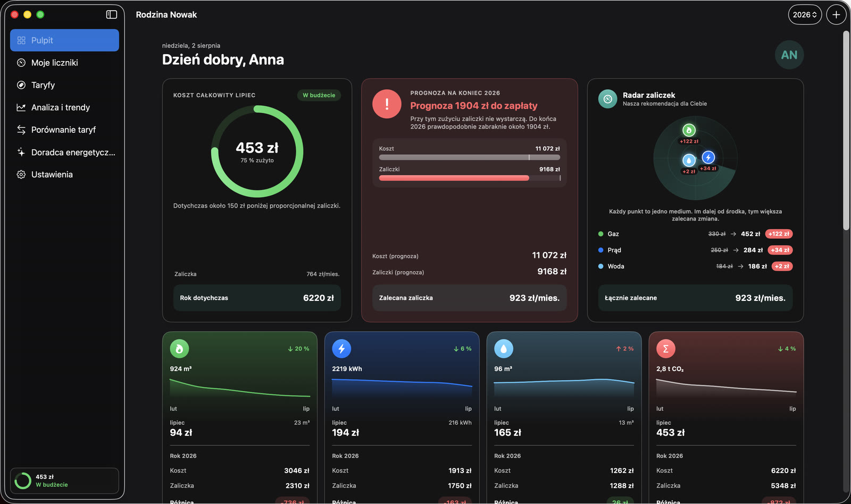This screenshot has width=851, height=504.
Task: Open the 2026 year selector dropdown
Action: (805, 15)
